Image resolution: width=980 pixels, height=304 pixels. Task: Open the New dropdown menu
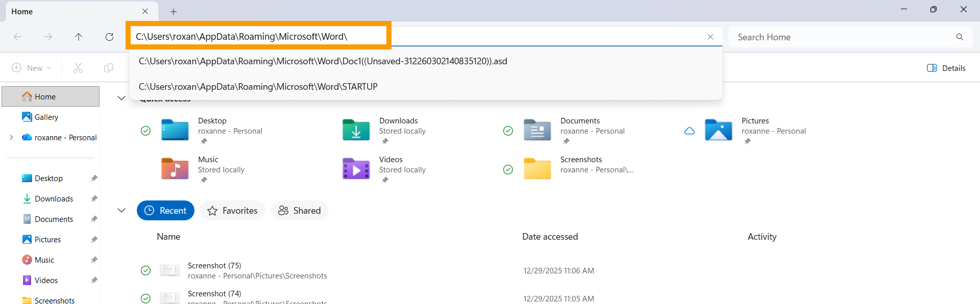click(x=31, y=68)
